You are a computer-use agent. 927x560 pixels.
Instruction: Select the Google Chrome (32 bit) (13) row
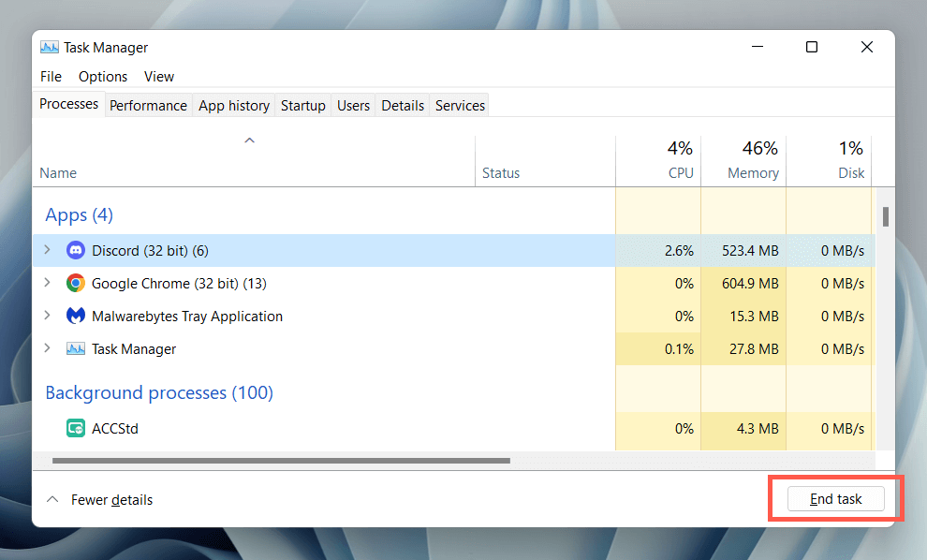coord(454,283)
